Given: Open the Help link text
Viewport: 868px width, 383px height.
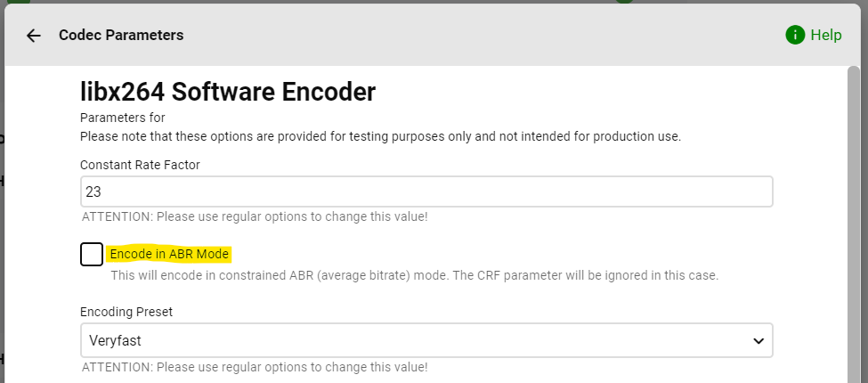Looking at the screenshot, I should click(x=825, y=36).
